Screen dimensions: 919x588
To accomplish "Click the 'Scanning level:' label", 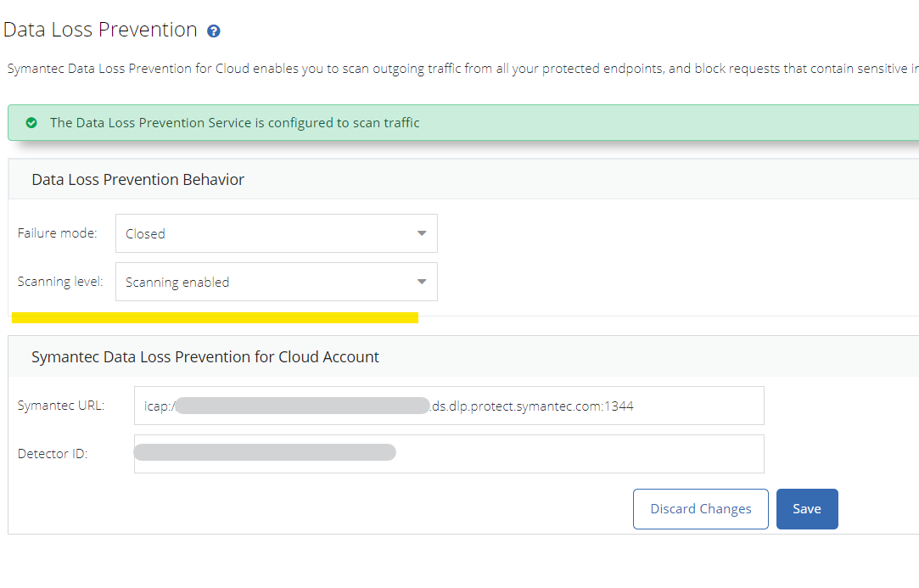I will tap(60, 282).
